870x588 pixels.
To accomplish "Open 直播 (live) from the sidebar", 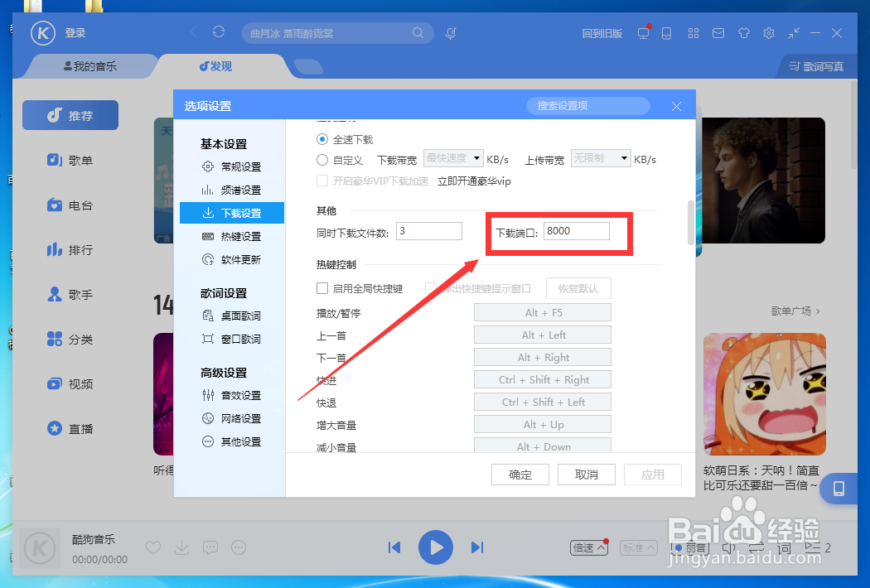I will tap(70, 428).
